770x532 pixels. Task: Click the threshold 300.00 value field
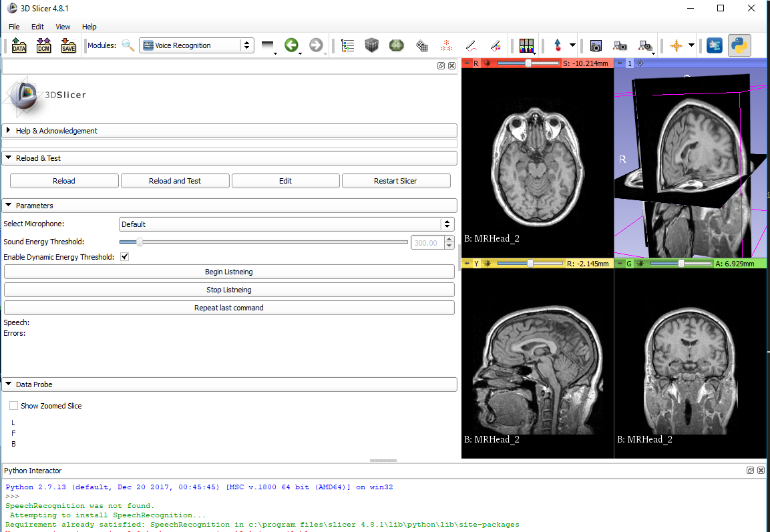[x=427, y=242]
